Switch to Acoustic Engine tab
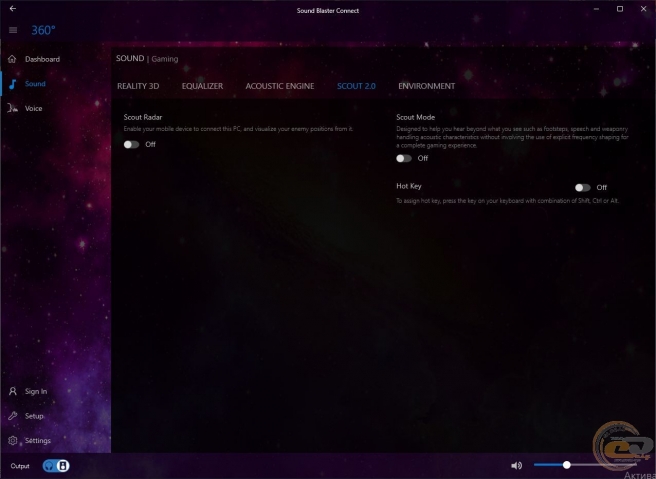Image resolution: width=656 pixels, height=479 pixels. tap(279, 86)
